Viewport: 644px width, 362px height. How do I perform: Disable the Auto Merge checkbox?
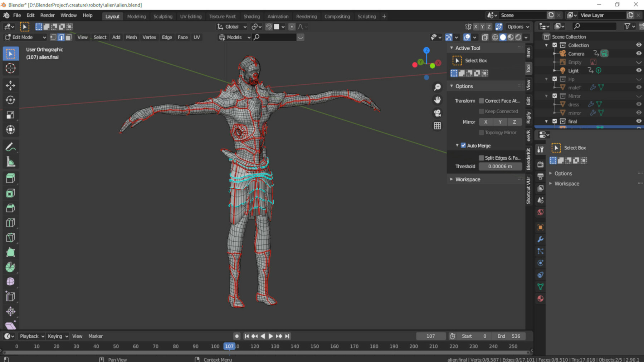click(x=464, y=145)
